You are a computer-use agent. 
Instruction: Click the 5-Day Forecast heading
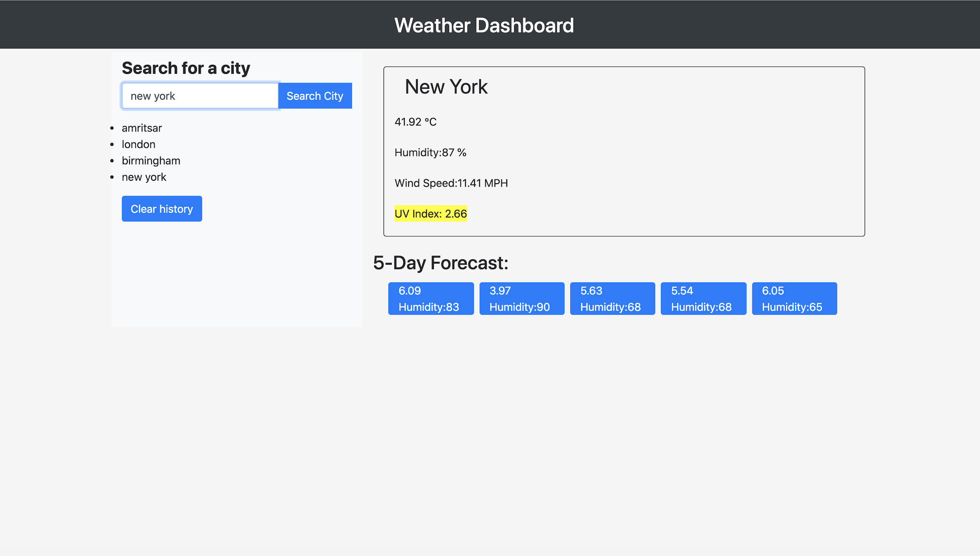pyautogui.click(x=440, y=263)
